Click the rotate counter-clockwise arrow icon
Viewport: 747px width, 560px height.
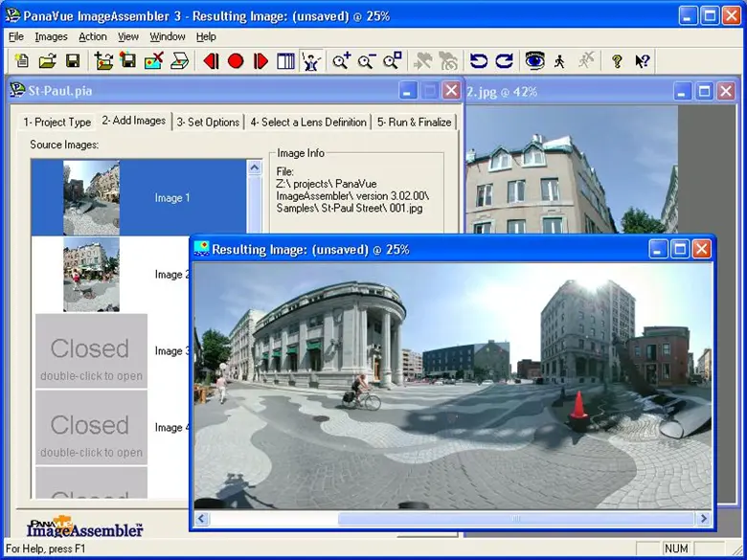[479, 61]
